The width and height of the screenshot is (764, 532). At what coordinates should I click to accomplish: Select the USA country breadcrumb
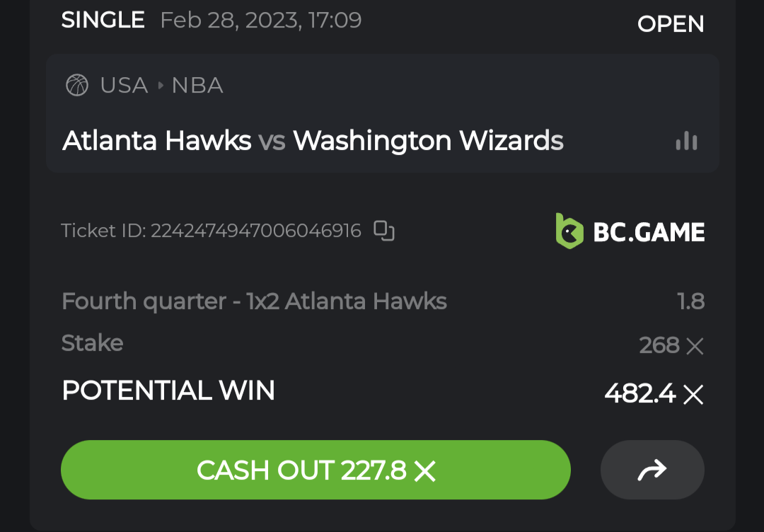125,86
